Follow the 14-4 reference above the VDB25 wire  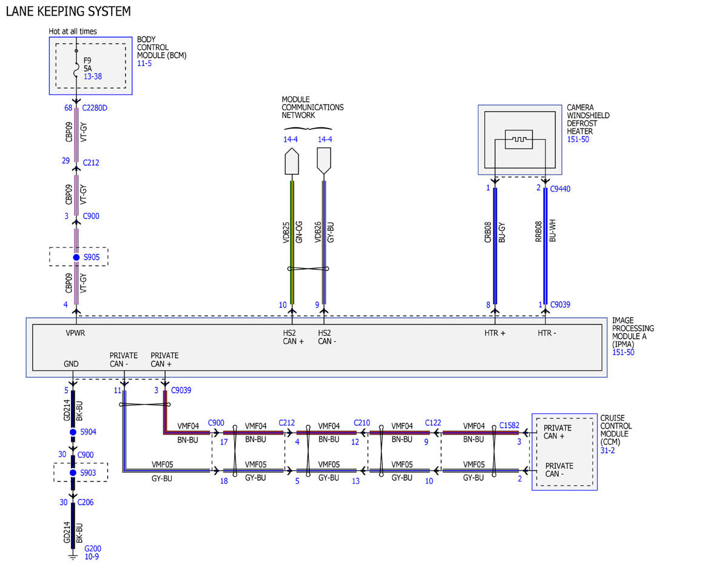click(x=291, y=139)
